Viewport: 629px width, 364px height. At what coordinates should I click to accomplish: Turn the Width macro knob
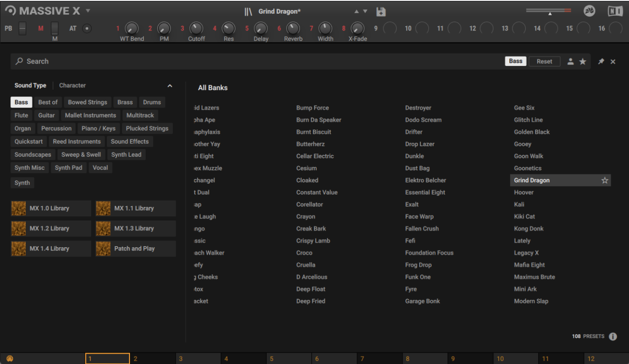(x=325, y=28)
